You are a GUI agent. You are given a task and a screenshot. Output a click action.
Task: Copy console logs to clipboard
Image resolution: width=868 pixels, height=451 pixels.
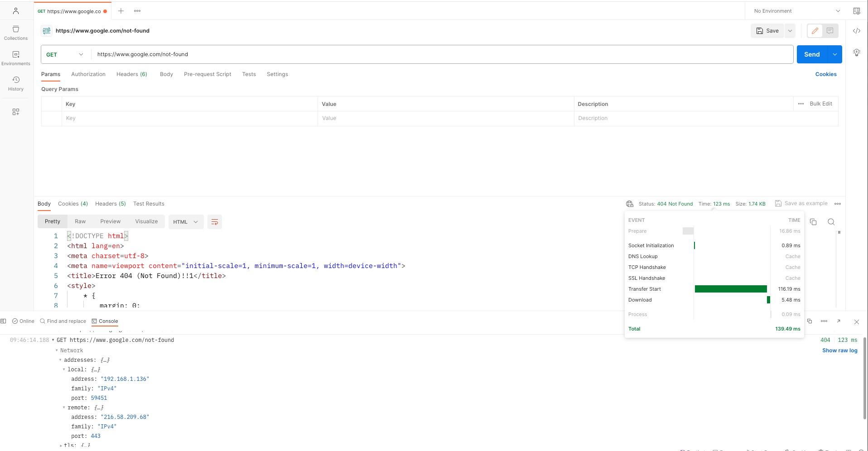click(x=810, y=321)
